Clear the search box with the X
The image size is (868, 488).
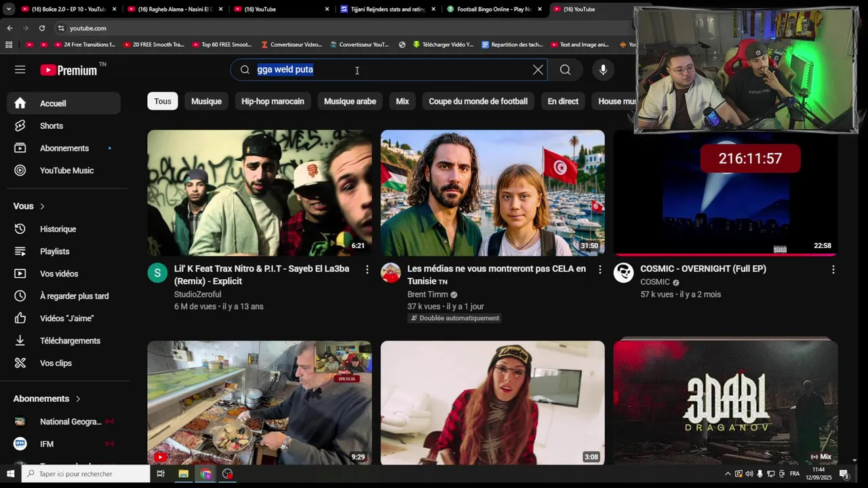538,70
